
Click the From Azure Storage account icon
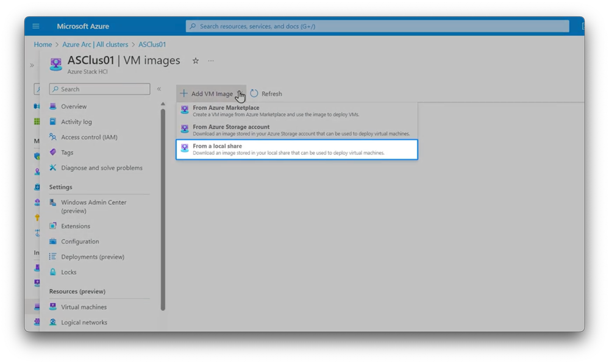coord(185,129)
